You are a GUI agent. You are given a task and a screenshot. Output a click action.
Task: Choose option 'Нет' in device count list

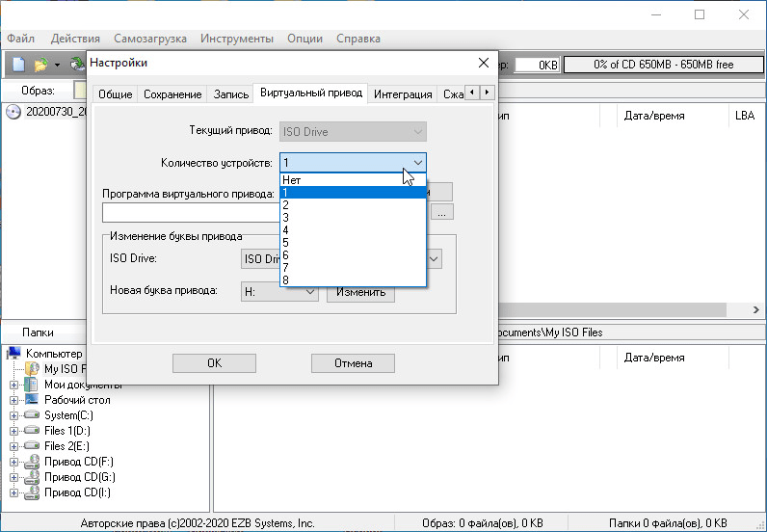pos(353,179)
